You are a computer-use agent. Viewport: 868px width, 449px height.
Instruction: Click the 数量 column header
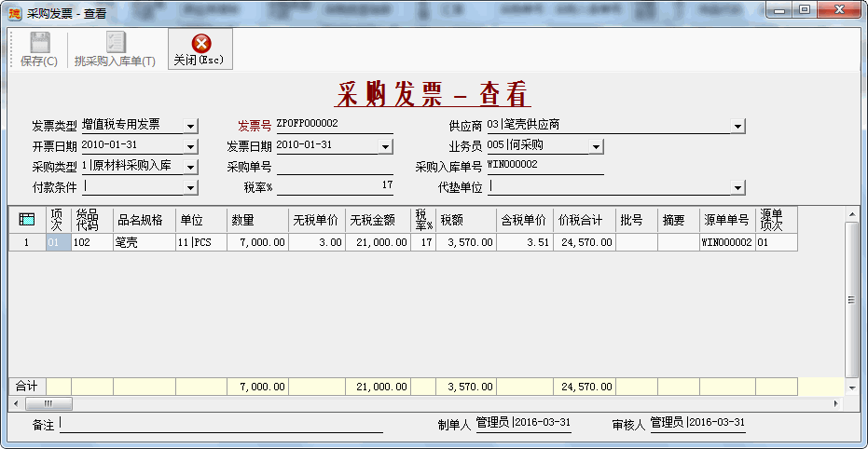coord(257,220)
